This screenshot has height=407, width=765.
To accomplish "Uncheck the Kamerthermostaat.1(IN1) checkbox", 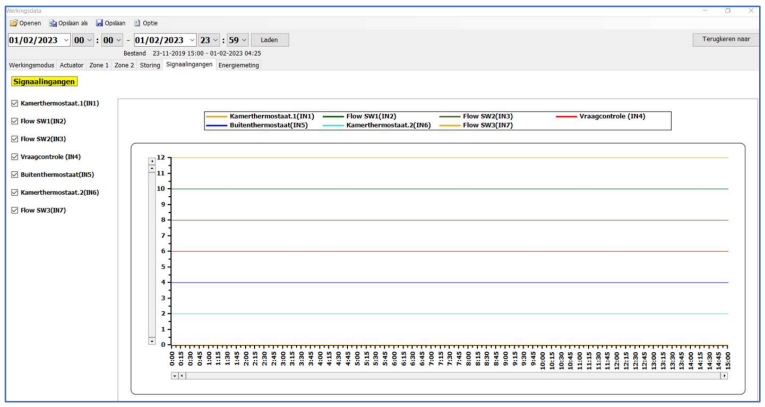I will pos(12,103).
